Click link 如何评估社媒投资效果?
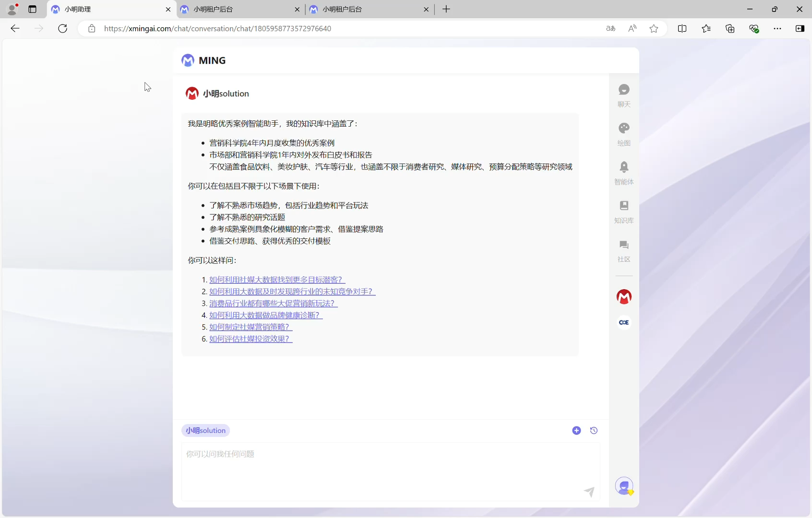This screenshot has width=812, height=518. tap(251, 339)
